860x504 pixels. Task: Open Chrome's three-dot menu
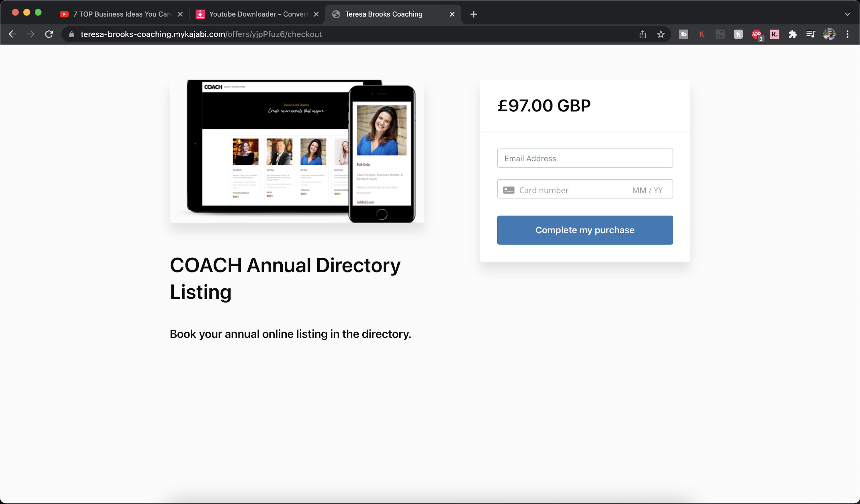click(x=847, y=34)
